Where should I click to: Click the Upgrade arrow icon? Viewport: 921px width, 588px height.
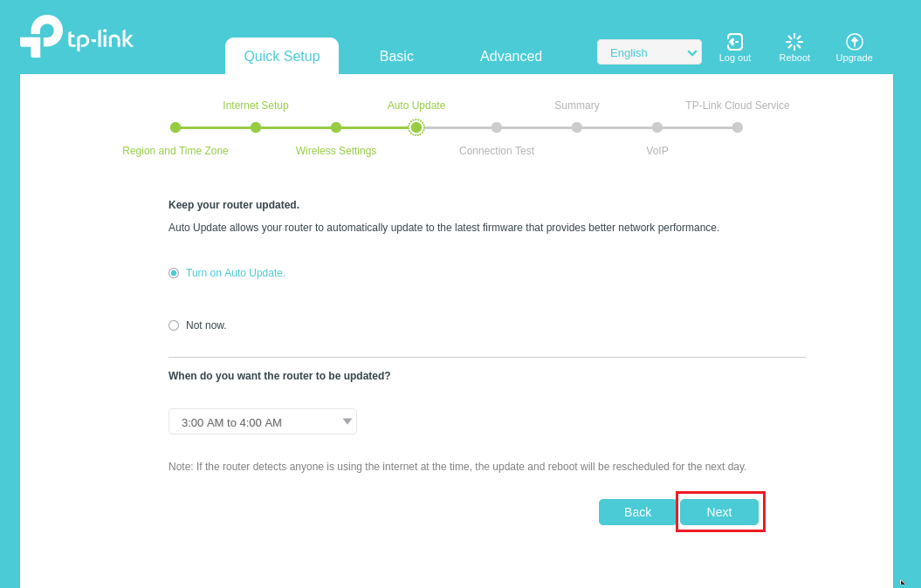click(855, 42)
